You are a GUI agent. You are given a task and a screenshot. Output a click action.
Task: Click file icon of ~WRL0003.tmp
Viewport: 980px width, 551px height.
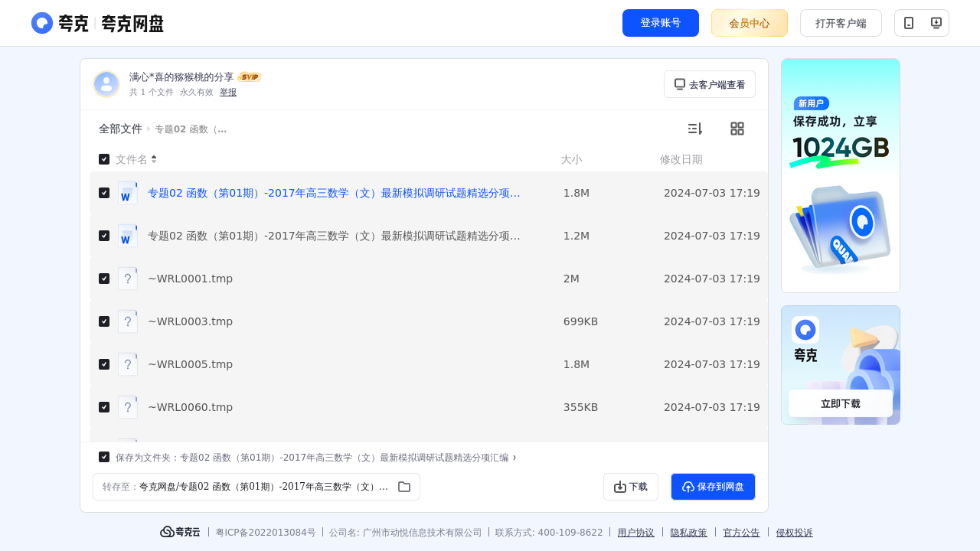click(x=128, y=321)
